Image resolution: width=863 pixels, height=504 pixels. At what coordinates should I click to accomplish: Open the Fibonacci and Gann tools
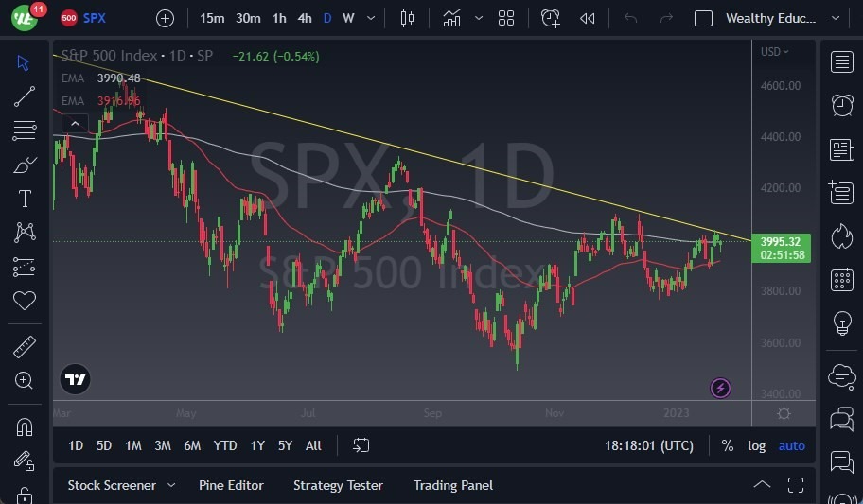[x=25, y=130]
